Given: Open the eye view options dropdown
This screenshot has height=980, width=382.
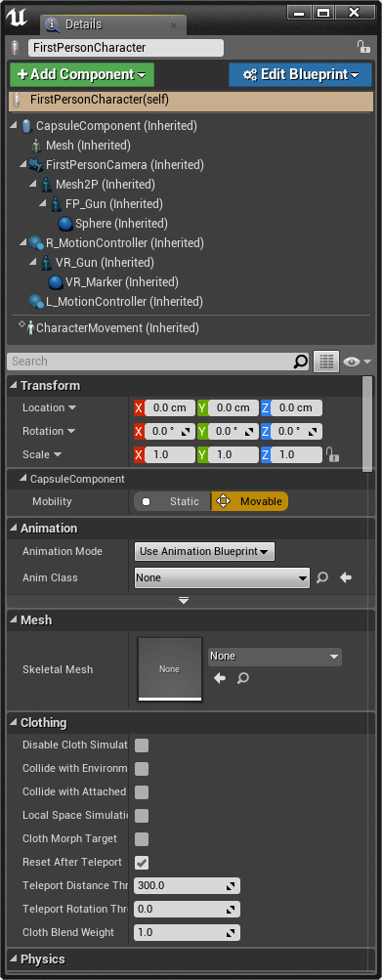Looking at the screenshot, I should [x=357, y=362].
